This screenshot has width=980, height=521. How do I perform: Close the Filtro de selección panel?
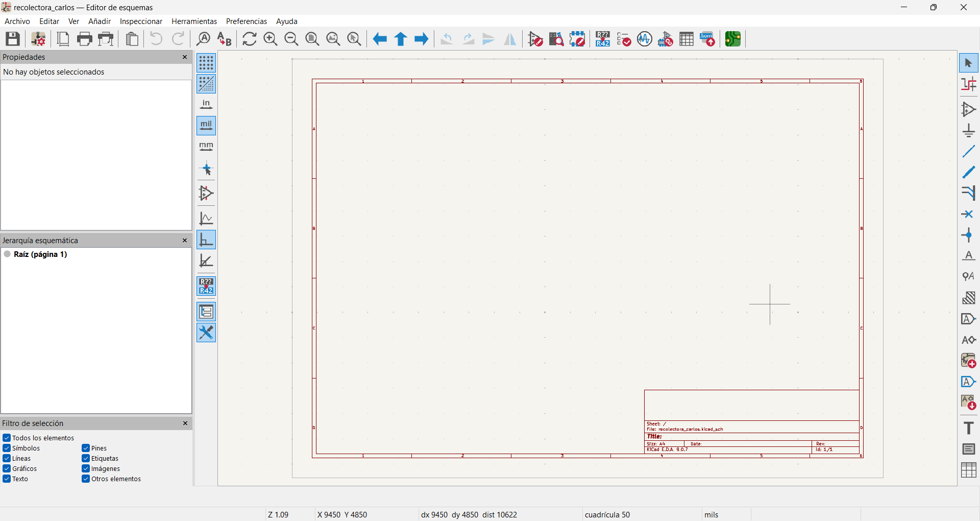[185, 423]
